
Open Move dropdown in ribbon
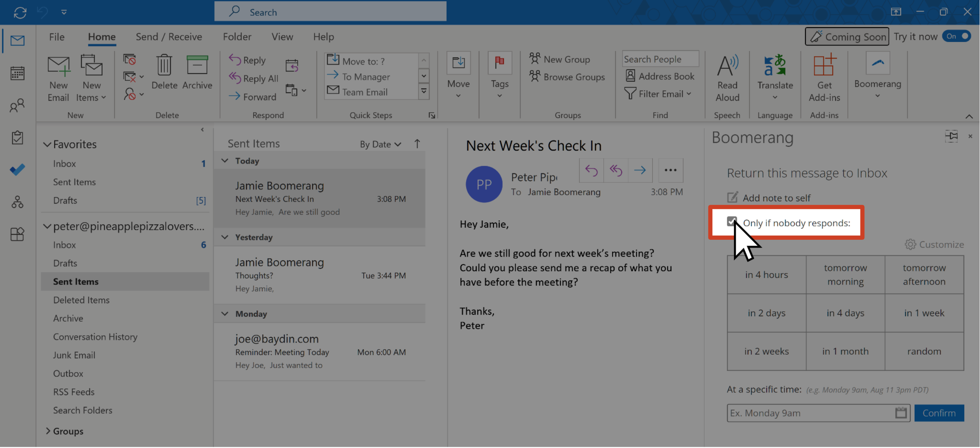(458, 76)
